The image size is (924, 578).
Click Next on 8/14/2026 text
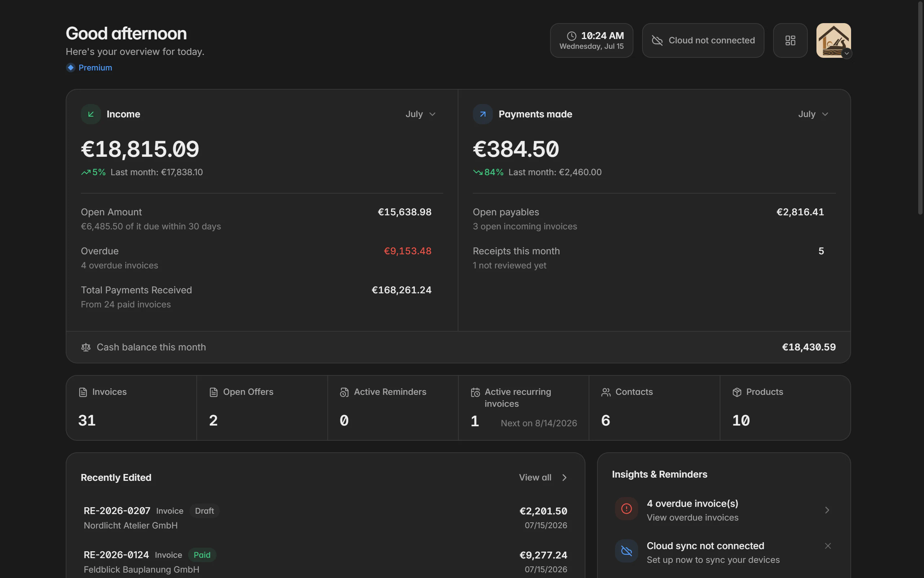click(539, 423)
